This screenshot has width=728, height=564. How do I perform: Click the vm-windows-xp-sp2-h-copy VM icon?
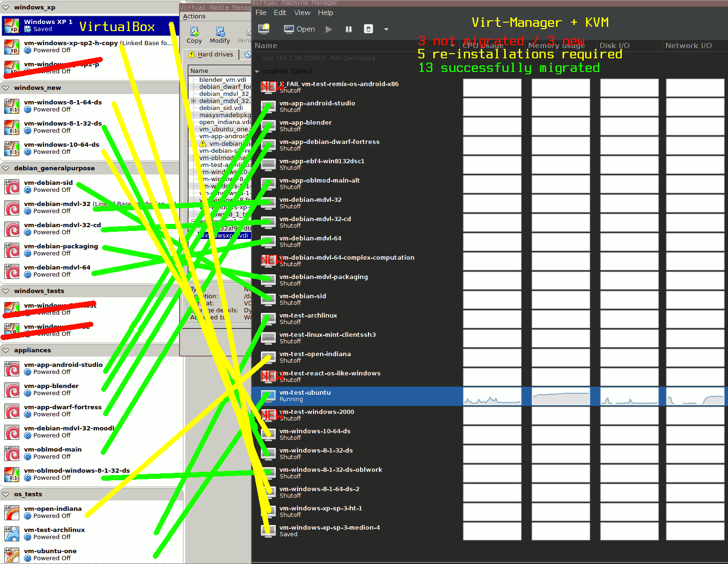12,47
